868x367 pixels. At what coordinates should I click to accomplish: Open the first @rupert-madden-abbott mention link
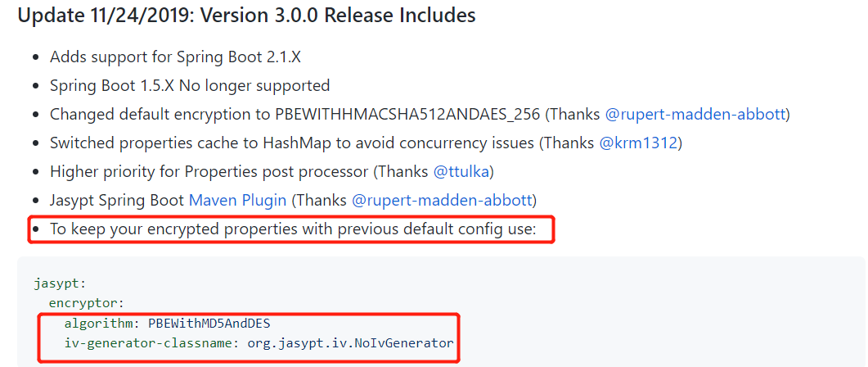click(695, 114)
